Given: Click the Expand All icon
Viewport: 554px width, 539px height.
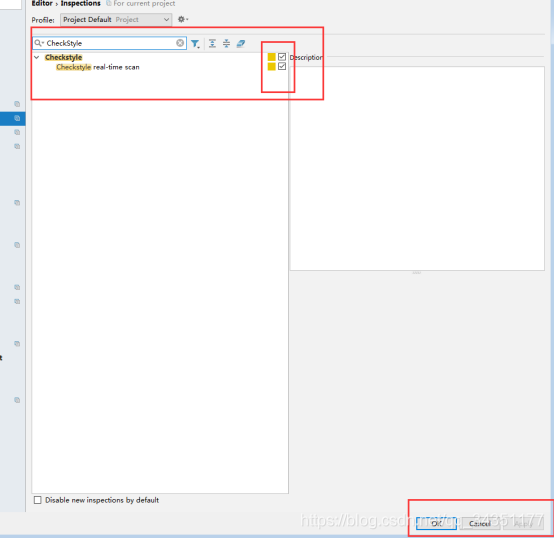Looking at the screenshot, I should coord(212,43).
